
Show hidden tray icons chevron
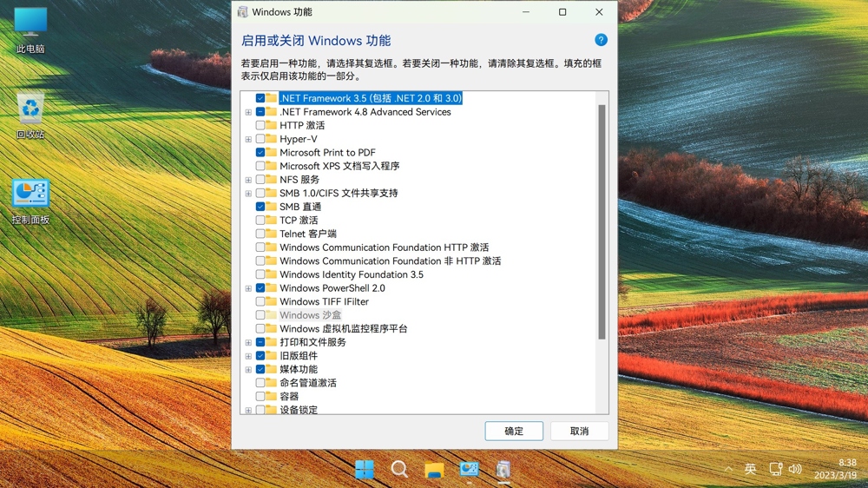click(x=728, y=470)
